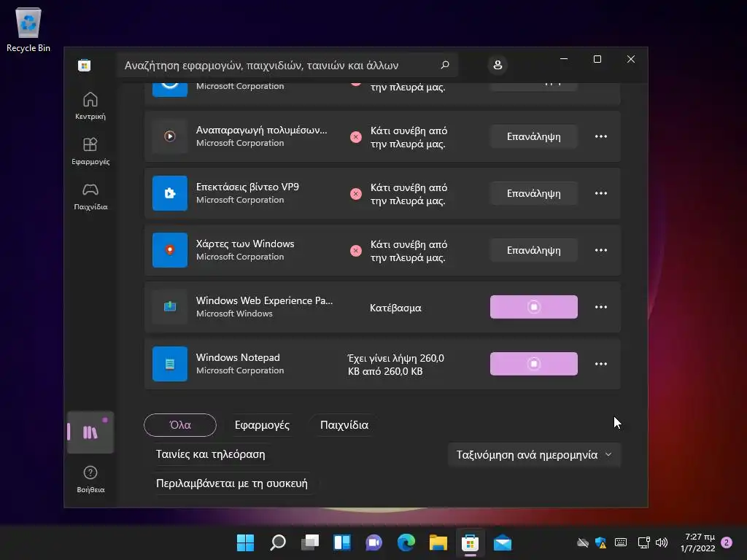Click the Microsoft Store logo icon
Screen dimensions: 747x560
pyautogui.click(x=85, y=65)
